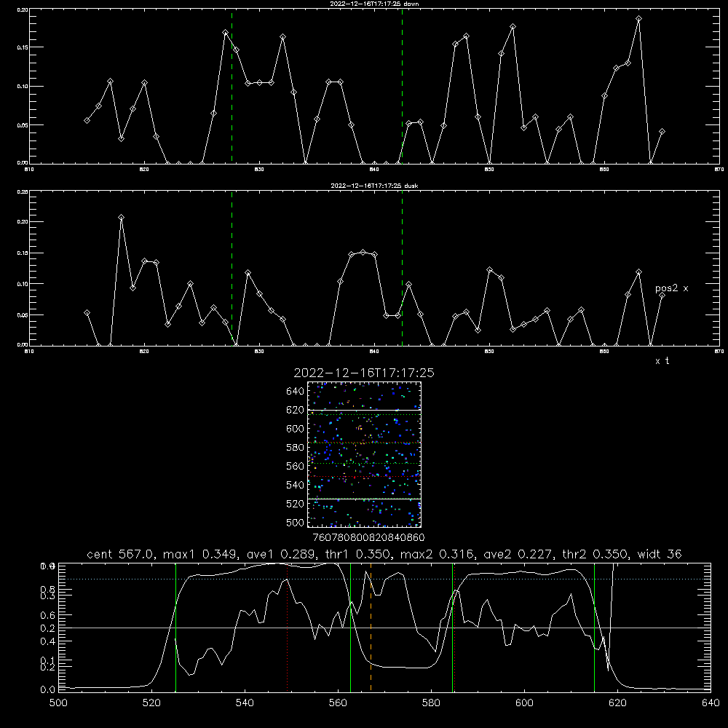Select the 'cent 567.0' value in the header

121,554
